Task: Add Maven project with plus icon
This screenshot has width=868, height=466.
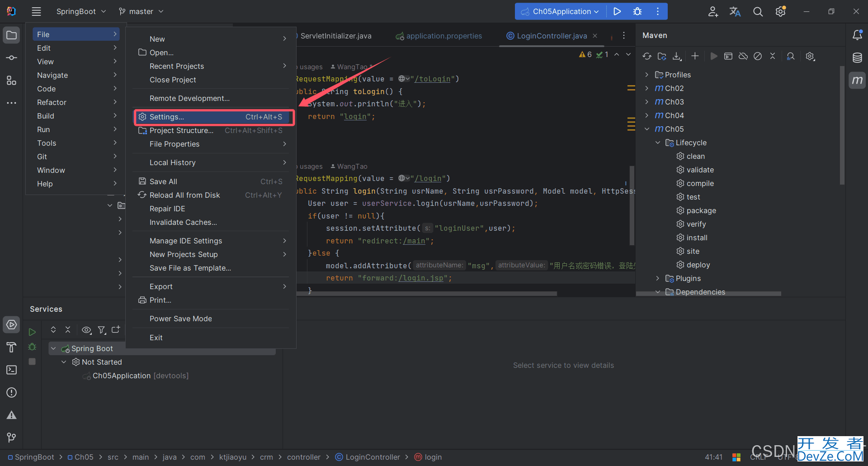Action: pos(695,56)
